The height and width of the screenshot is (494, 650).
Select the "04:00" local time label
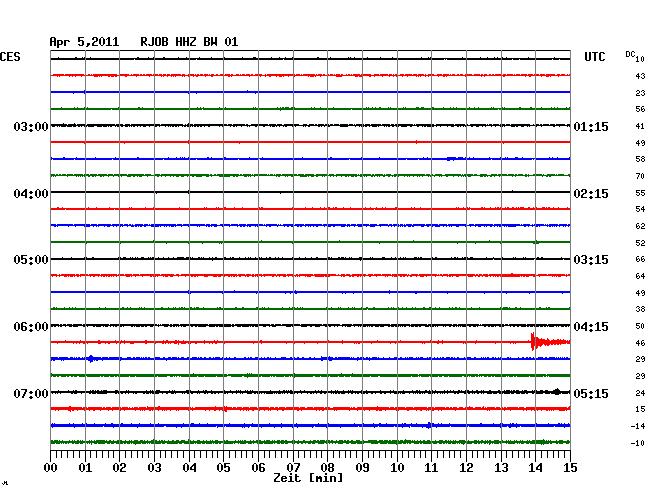(31, 194)
